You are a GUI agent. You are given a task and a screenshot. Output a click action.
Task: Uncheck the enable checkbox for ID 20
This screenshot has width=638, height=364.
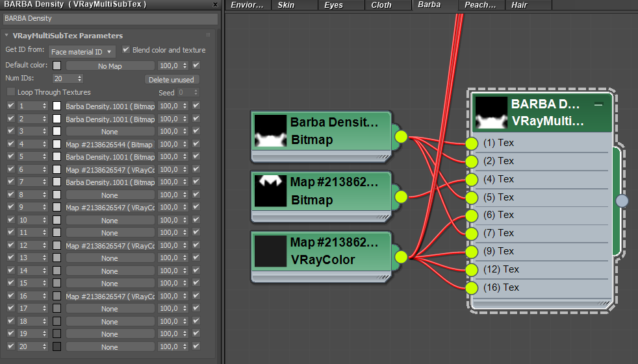click(x=10, y=347)
